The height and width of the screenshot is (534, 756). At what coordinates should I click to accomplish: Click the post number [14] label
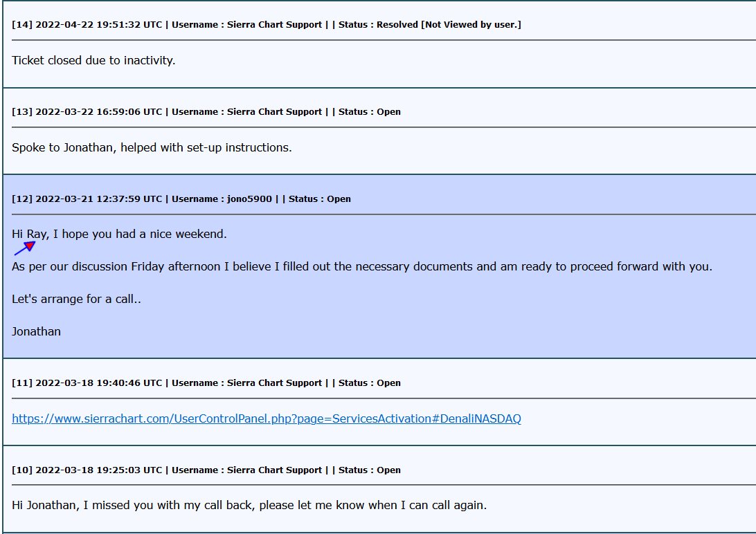[x=22, y=25]
